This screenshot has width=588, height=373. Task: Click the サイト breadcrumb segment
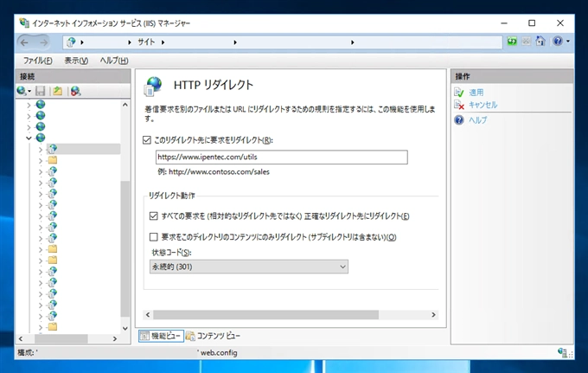pyautogui.click(x=146, y=42)
